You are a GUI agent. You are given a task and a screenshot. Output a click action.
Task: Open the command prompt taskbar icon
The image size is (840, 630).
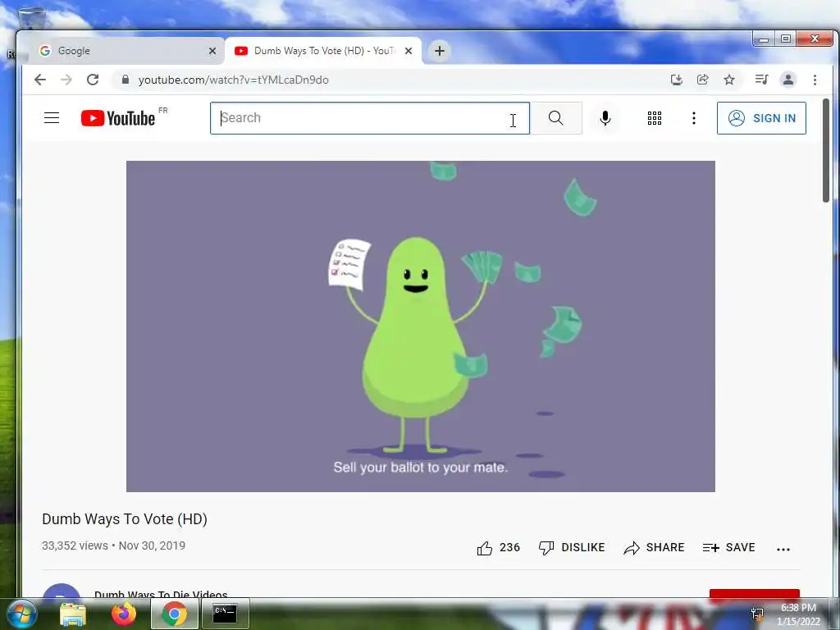click(x=225, y=614)
